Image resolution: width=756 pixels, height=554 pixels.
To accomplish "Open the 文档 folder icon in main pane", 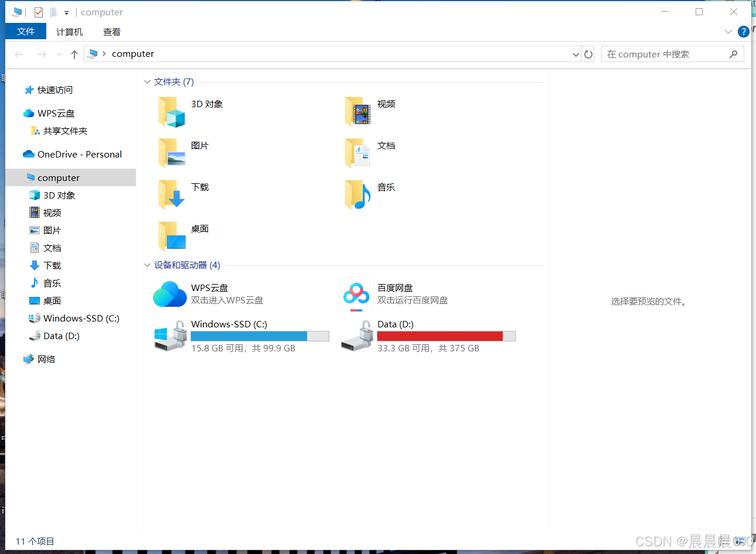I will [x=357, y=153].
